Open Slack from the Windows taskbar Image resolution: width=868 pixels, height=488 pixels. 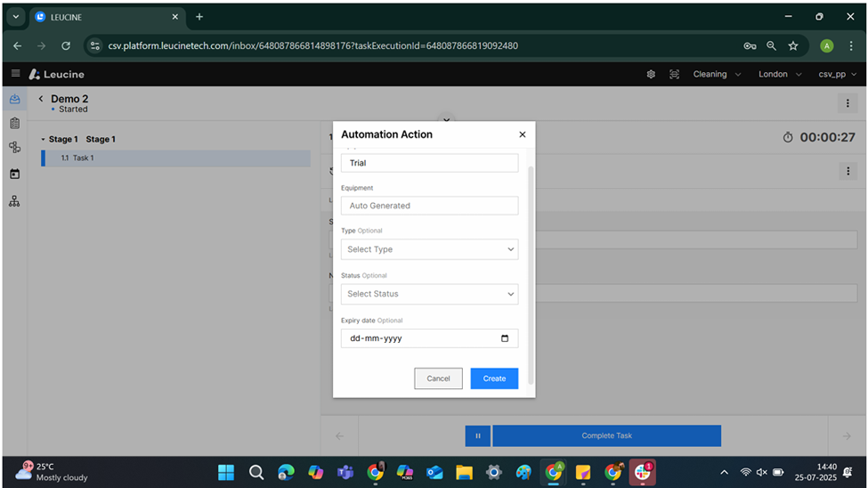pyautogui.click(x=643, y=472)
